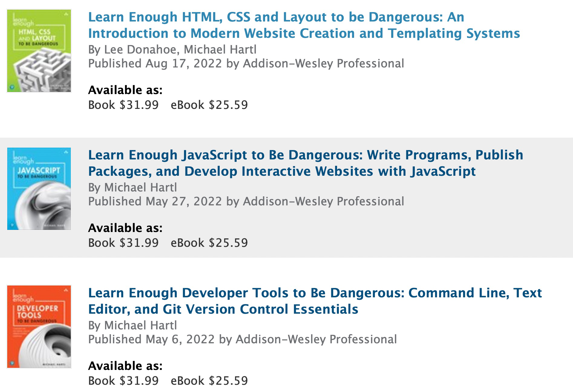Open the Learn Enough HTML, CSS and Layout title

304,25
